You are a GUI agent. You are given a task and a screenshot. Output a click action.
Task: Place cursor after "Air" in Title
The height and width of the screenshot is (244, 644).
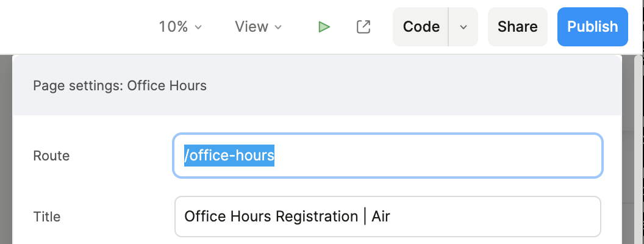tap(391, 216)
